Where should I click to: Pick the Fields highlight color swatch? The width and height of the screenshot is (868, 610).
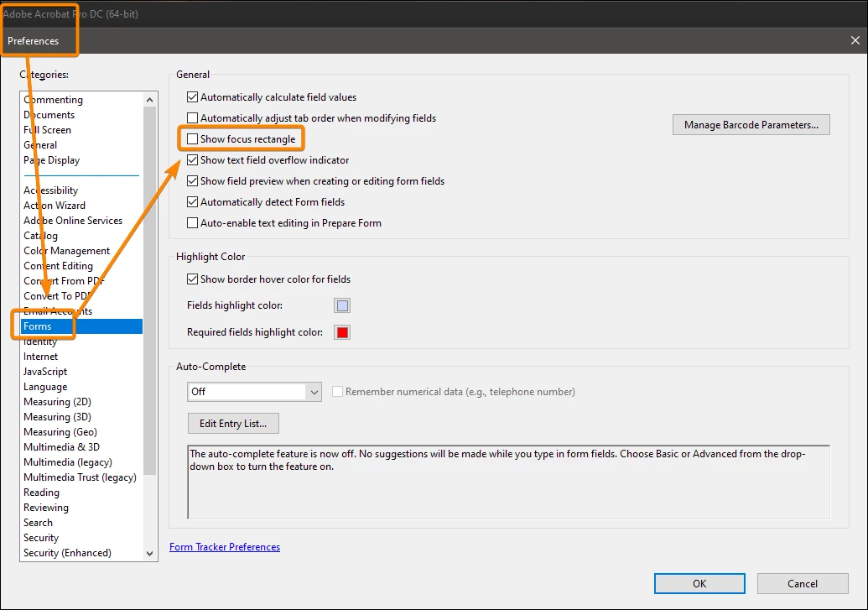(343, 305)
